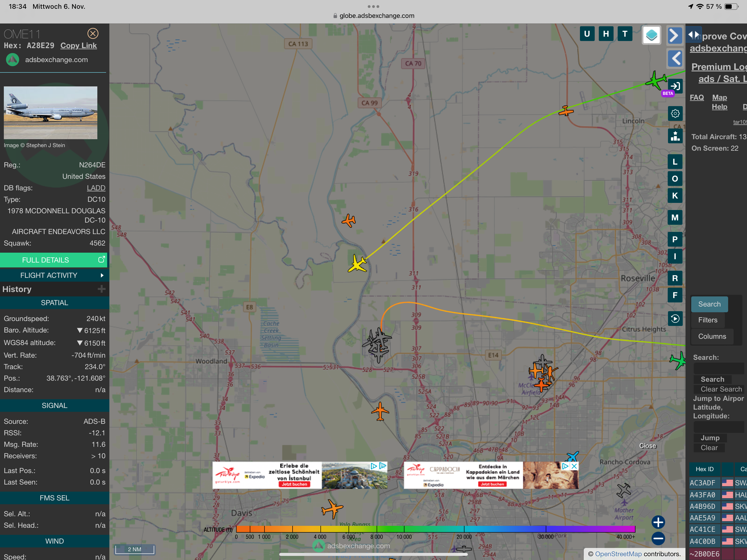The height and width of the screenshot is (560, 747).
Task: Close the OME11 aircraft info panel
Action: 93,33
